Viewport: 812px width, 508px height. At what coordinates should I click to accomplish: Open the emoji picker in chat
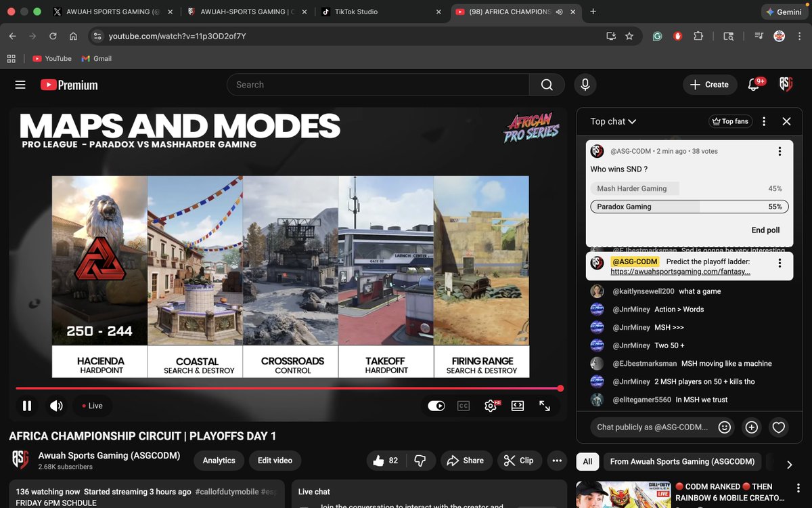tap(725, 427)
